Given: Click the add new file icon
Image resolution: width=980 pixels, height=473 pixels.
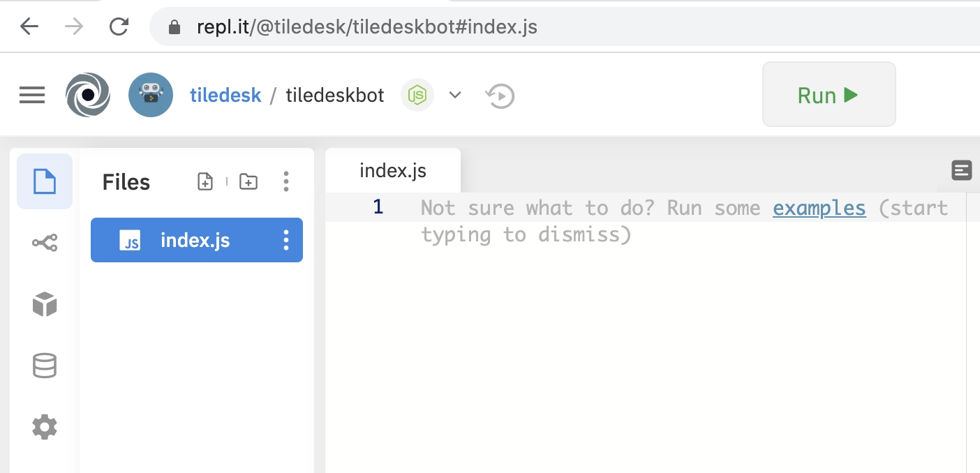Looking at the screenshot, I should [x=205, y=182].
